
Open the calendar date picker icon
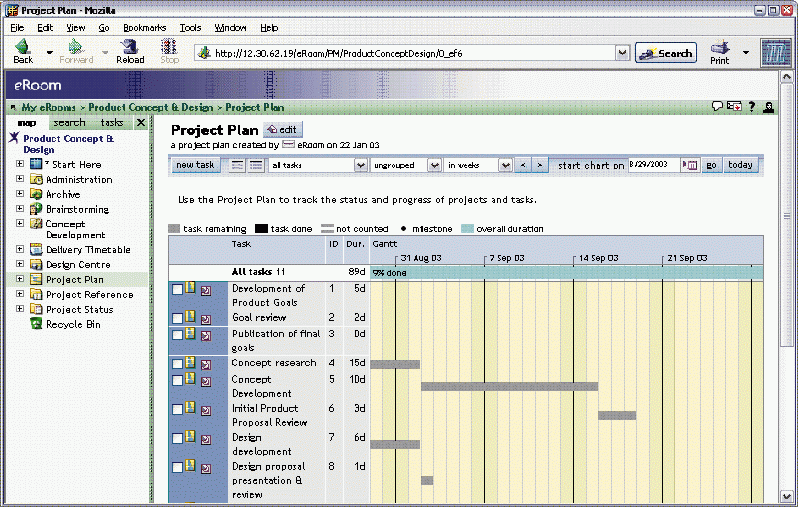[x=690, y=165]
